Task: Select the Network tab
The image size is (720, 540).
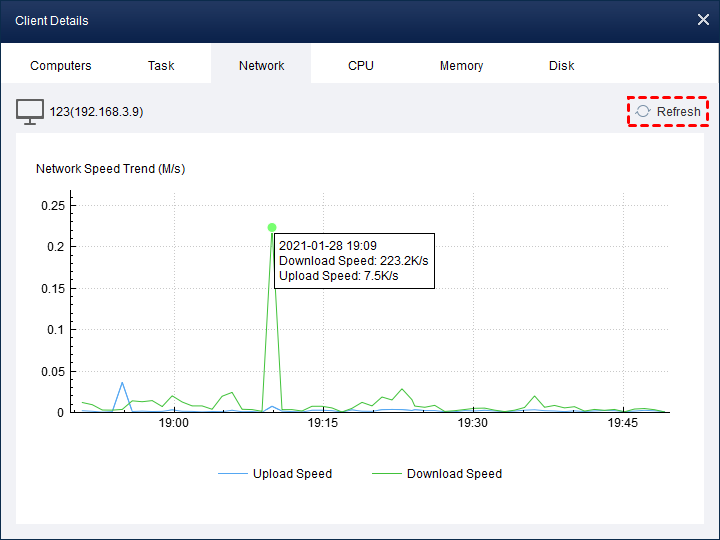Action: click(261, 66)
